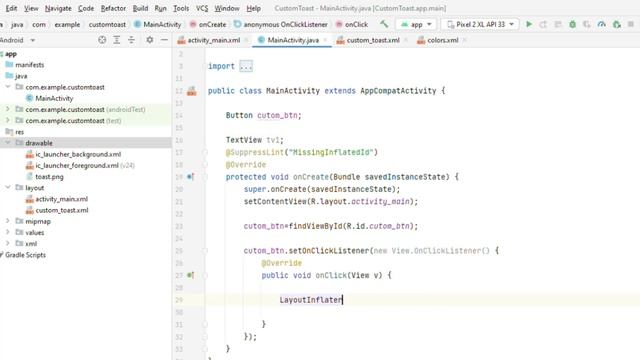Click onCreate breadcrumb in navigation bar
This screenshot has height=360, width=640.
[208, 24]
